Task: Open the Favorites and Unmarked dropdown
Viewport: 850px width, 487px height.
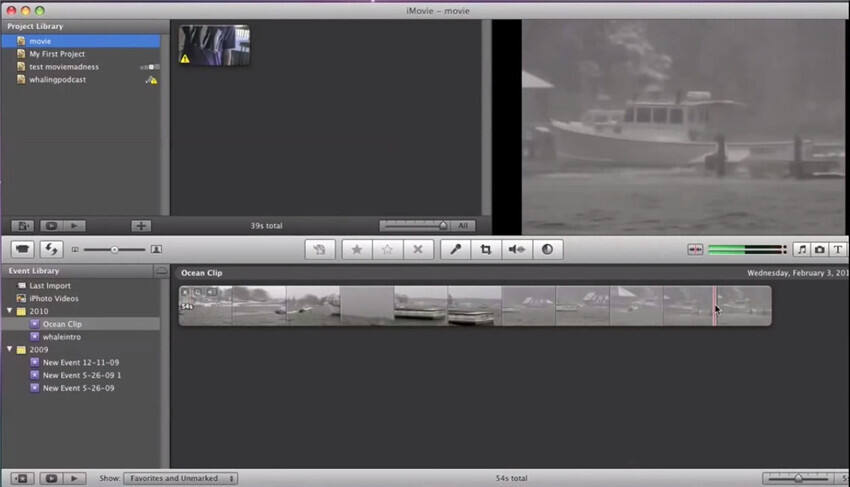Action: point(181,478)
